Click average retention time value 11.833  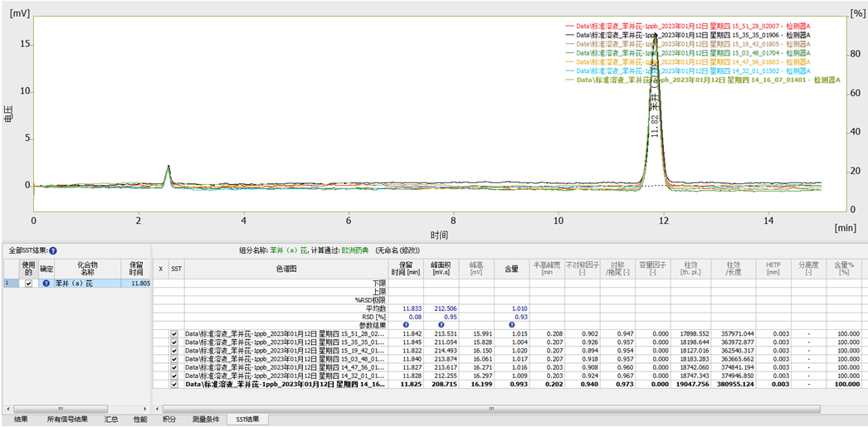coord(412,308)
